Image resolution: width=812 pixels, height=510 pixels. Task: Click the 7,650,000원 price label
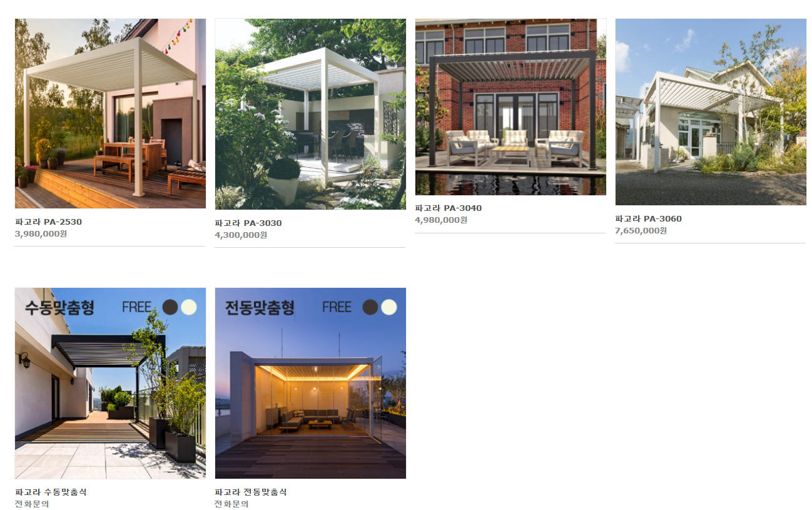[x=641, y=231]
